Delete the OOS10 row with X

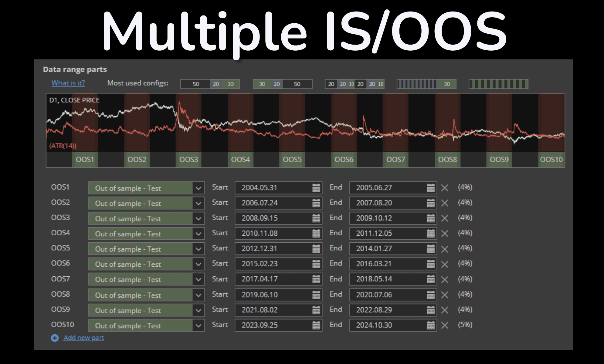point(445,325)
